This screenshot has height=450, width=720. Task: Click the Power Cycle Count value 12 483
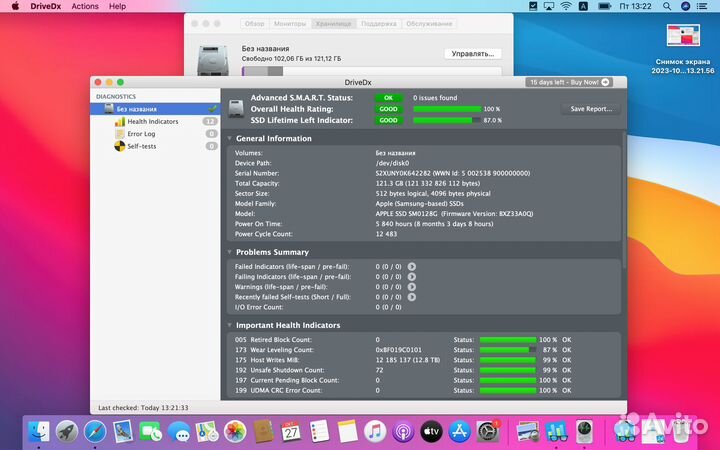point(386,234)
